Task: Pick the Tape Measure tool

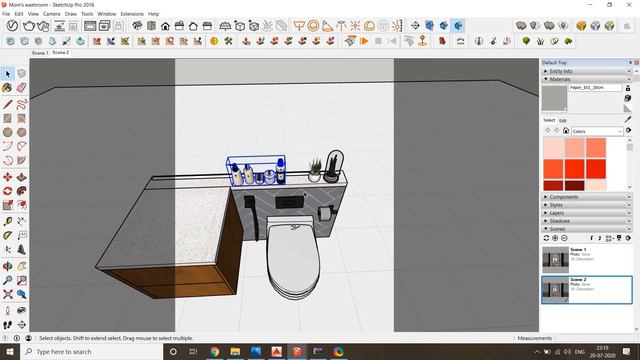Action: point(7,221)
